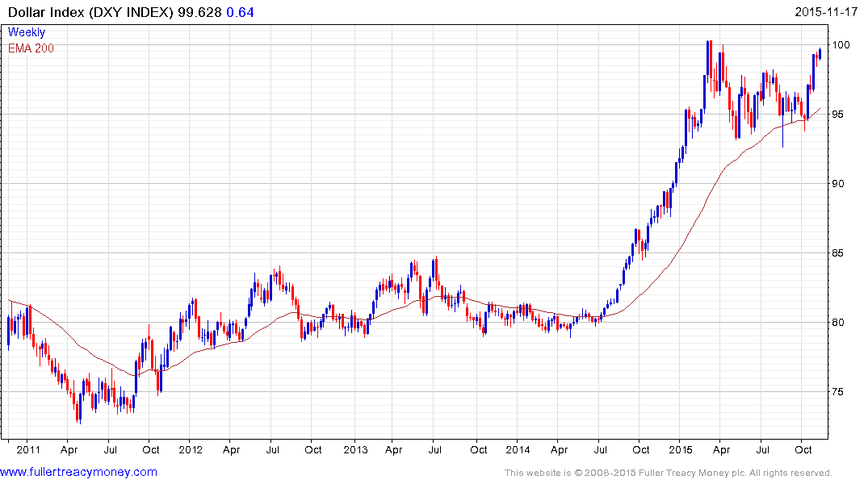The image size is (868, 484).
Task: Click the 2011 year axis label
Action: [28, 449]
